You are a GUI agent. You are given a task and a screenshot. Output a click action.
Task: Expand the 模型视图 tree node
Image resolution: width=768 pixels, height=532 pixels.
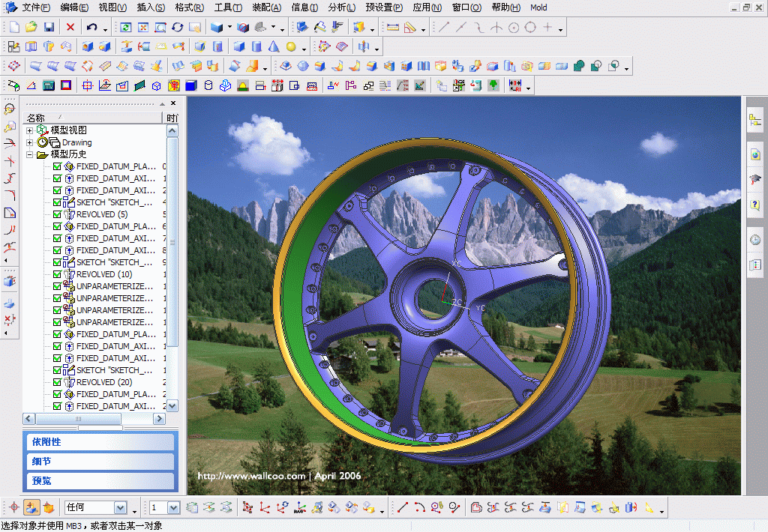coord(29,130)
